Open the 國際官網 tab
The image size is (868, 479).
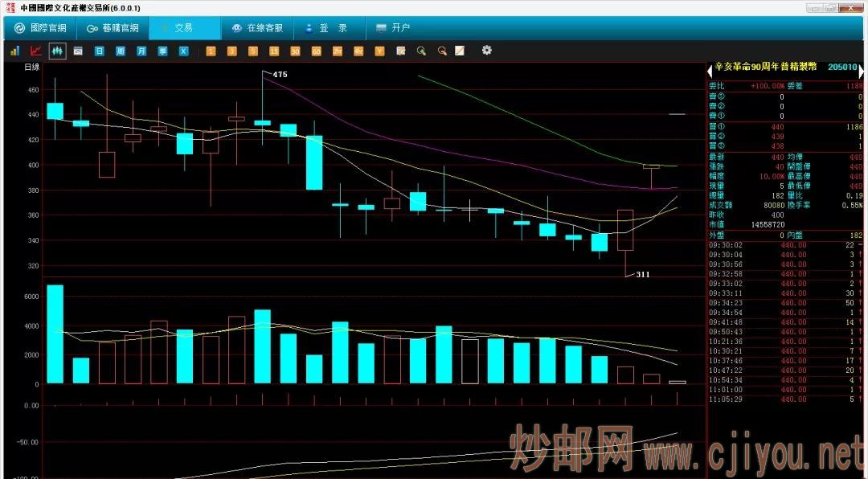coord(40,28)
